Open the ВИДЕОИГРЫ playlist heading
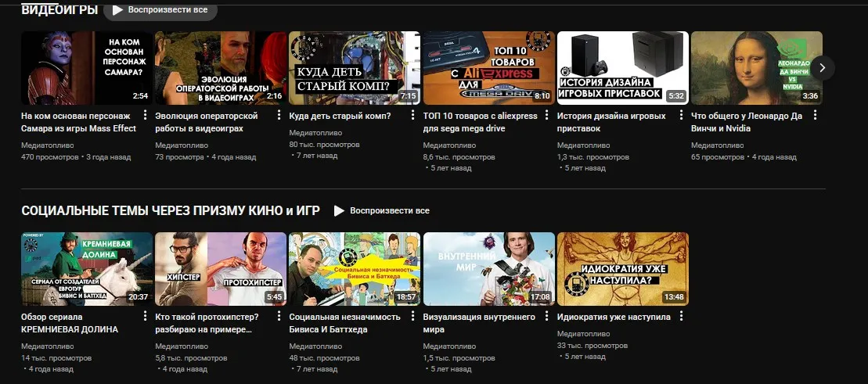The height and width of the screenshot is (384, 868). tap(59, 10)
